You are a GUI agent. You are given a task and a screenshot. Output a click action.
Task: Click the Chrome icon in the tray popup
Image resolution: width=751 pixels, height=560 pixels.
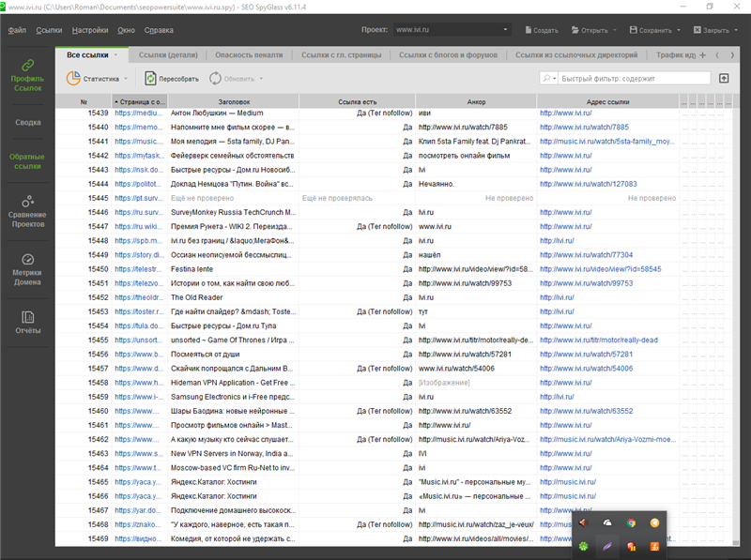coord(631,523)
